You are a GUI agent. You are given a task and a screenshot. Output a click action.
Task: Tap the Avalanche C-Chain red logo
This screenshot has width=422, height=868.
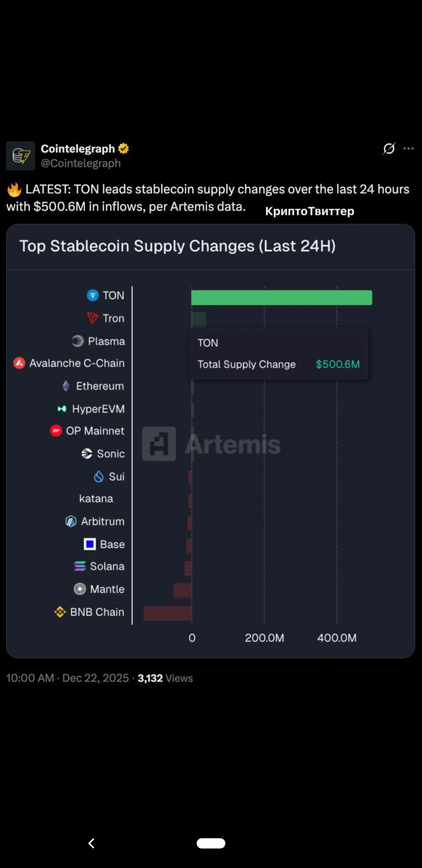(x=19, y=363)
